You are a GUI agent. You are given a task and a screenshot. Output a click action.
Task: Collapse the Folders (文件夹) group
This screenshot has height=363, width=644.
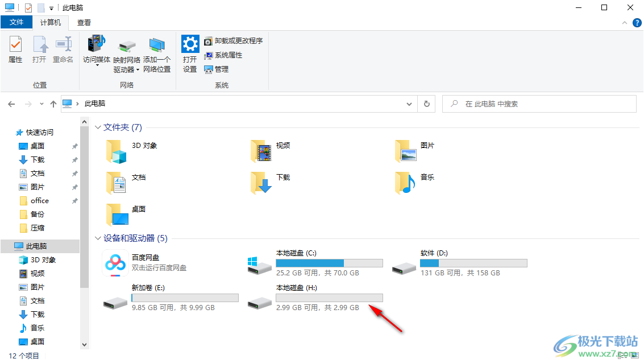98,127
